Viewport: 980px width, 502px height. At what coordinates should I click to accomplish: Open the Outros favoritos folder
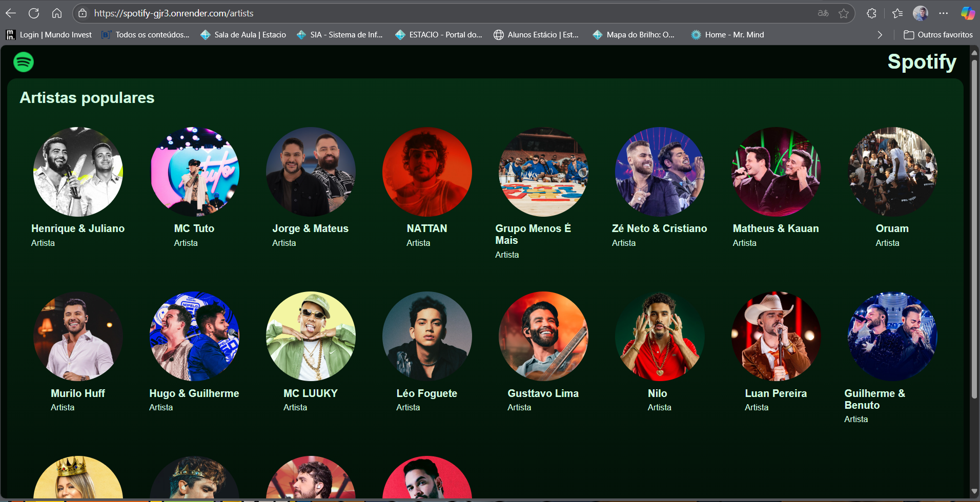coord(938,35)
